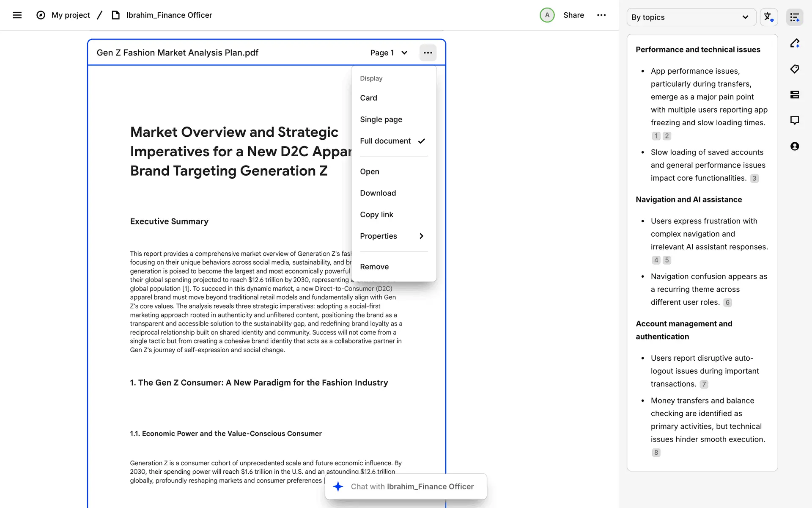Click the translate icon in the summary panel
Screen dimensions: 812x508
(768, 17)
